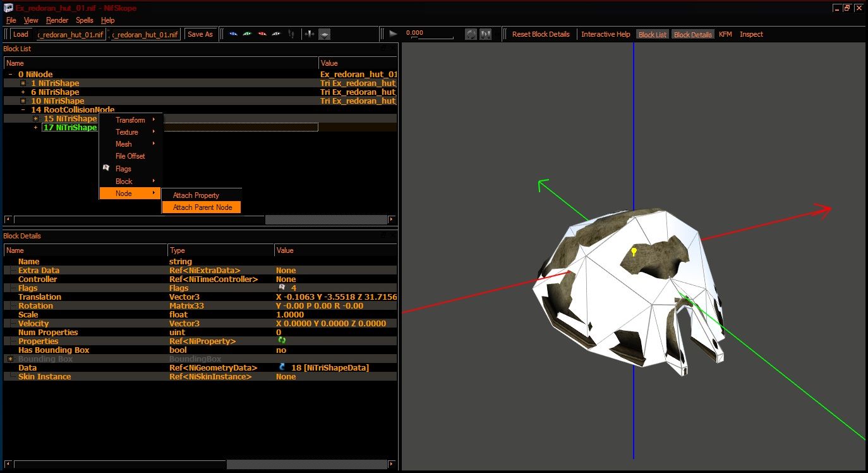Click the flag icon next to the Flags menu entry
Screen dimensions: 868x473
coord(106,168)
